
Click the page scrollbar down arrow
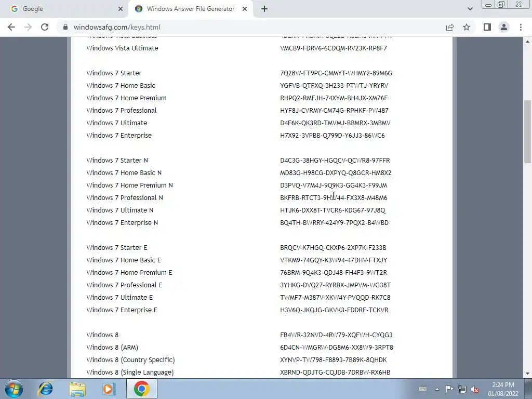coord(528,374)
